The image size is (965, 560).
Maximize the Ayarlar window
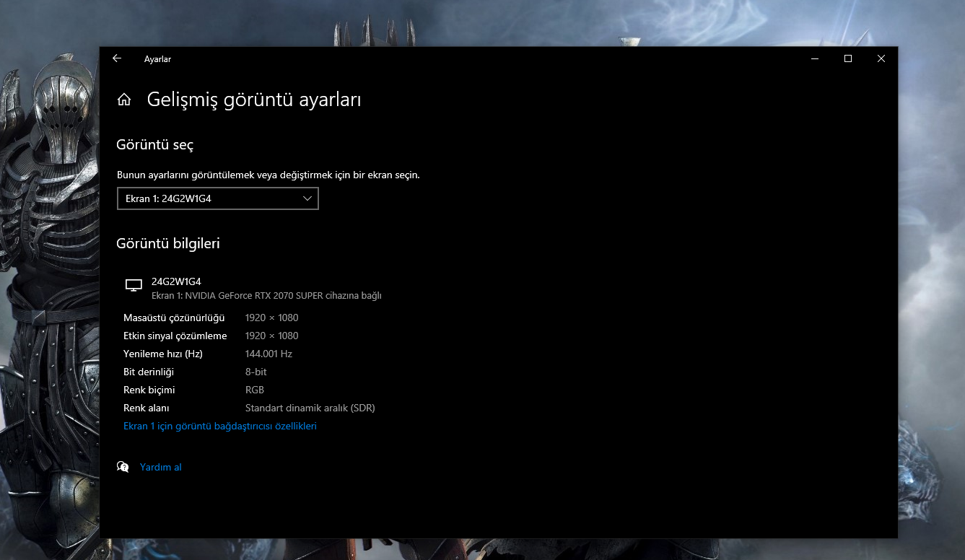848,58
